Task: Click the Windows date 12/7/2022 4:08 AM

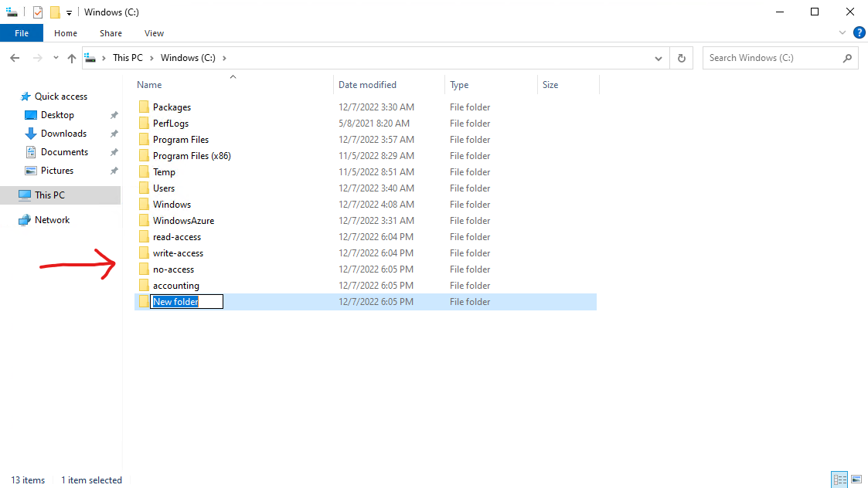Action: point(376,205)
